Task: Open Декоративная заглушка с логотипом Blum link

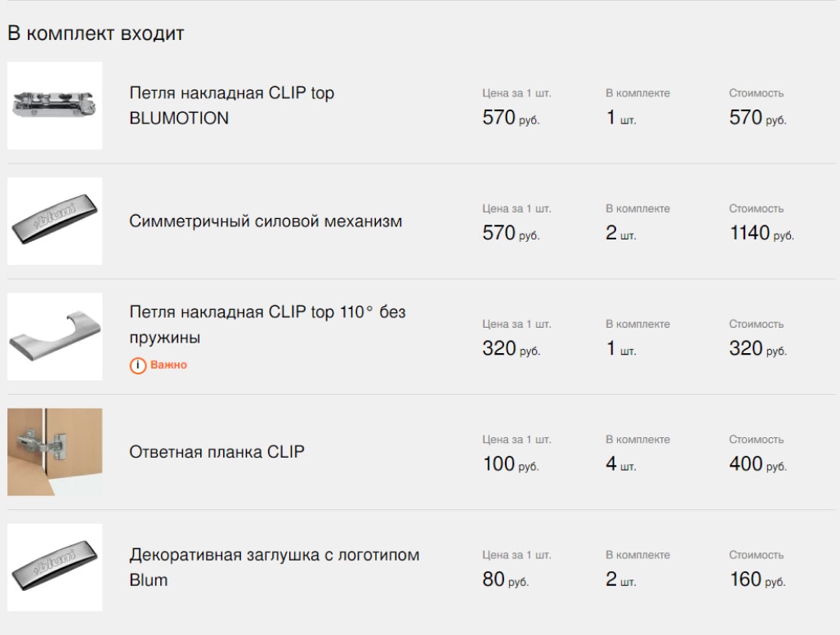Action: point(275,567)
